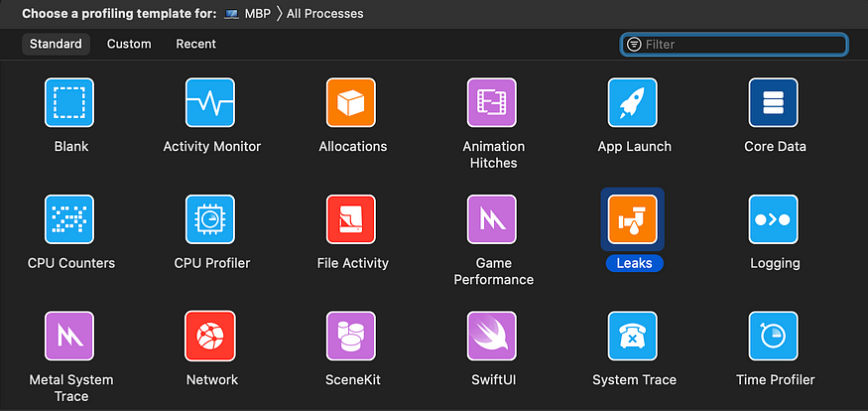Open the MBP device target selector
Viewport: 868px width, 411px height.
click(247, 14)
